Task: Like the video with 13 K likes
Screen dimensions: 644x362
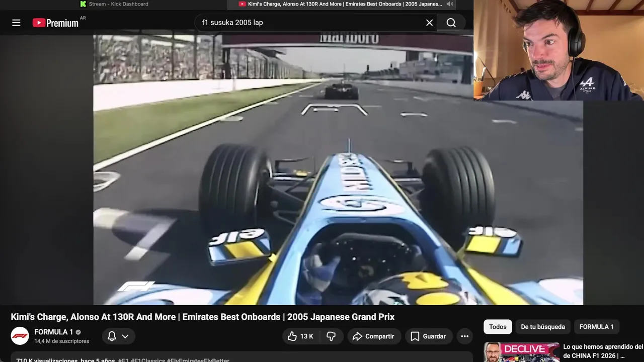Action: pos(300,336)
